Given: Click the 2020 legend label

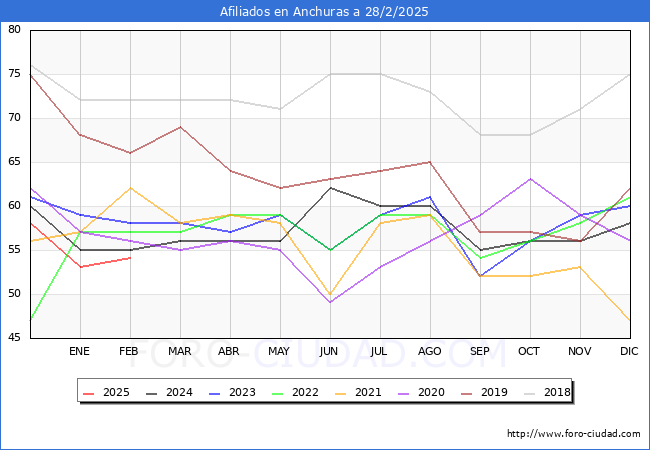Looking at the screenshot, I should coord(431,392).
